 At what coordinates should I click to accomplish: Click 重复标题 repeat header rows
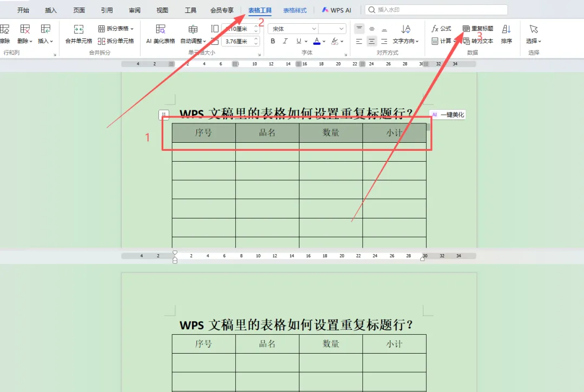(478, 29)
